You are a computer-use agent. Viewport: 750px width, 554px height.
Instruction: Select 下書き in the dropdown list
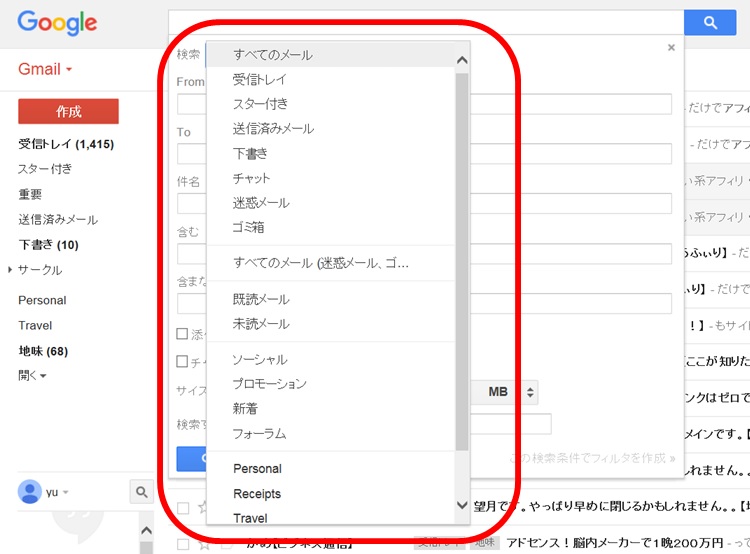(x=331, y=154)
